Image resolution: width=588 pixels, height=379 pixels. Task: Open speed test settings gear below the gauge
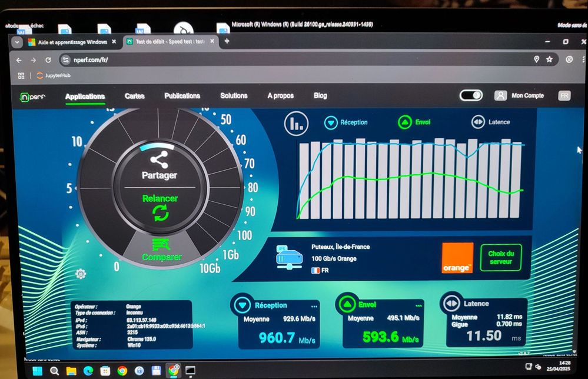pos(81,274)
